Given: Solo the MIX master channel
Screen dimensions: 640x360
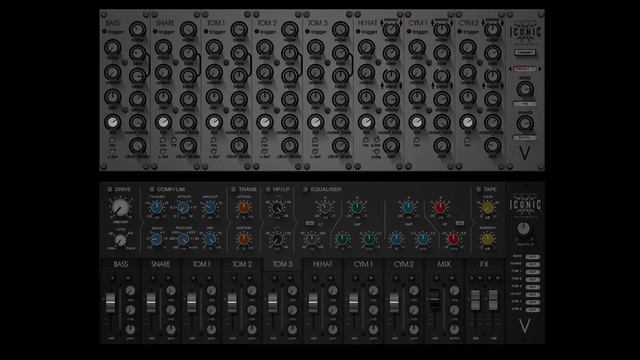Looking at the screenshot, I should 436,278.
